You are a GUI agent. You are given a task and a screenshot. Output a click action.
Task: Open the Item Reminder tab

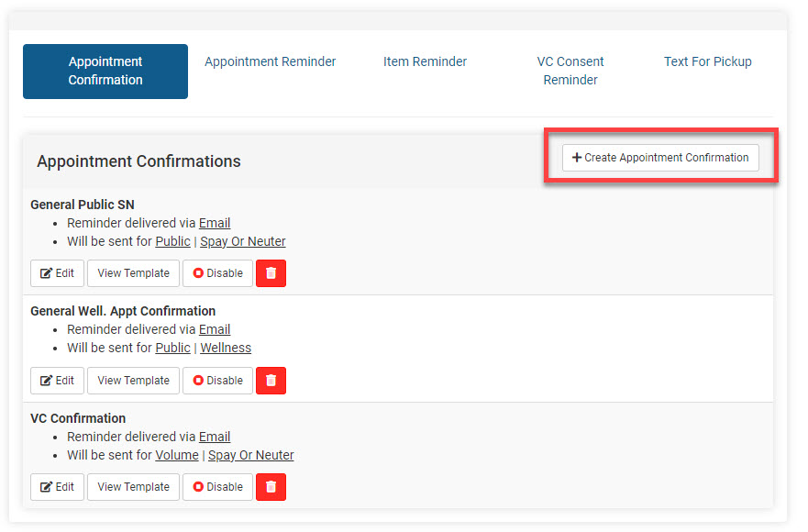(x=425, y=62)
